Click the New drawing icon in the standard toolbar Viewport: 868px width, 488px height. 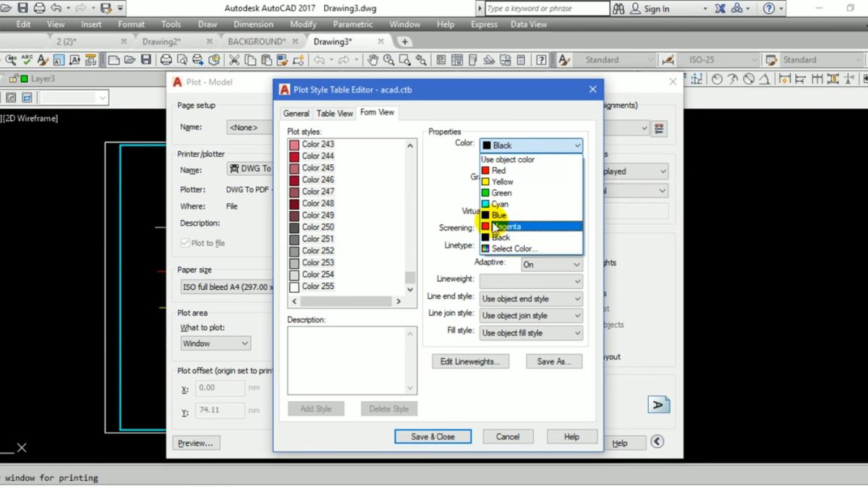[x=114, y=60]
